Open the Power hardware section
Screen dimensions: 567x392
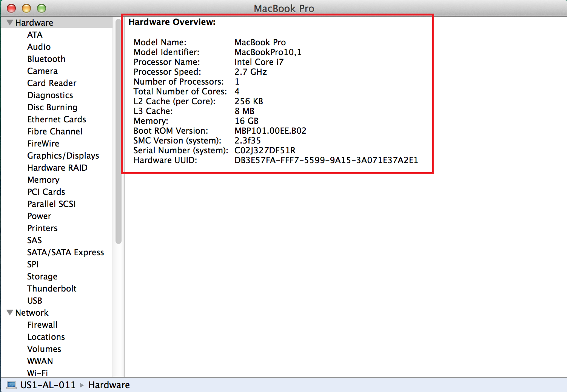[39, 216]
